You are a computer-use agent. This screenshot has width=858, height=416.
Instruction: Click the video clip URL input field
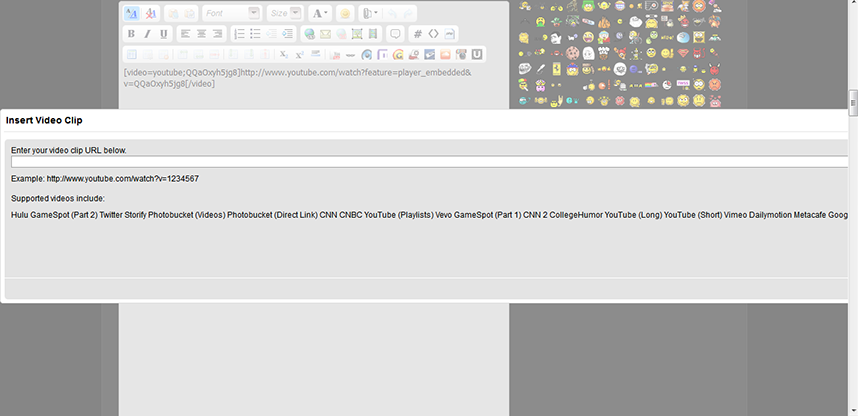tap(432, 161)
